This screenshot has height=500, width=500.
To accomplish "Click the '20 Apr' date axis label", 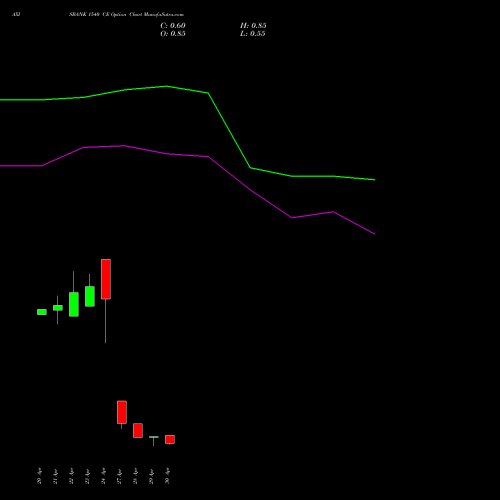I will point(39,476).
